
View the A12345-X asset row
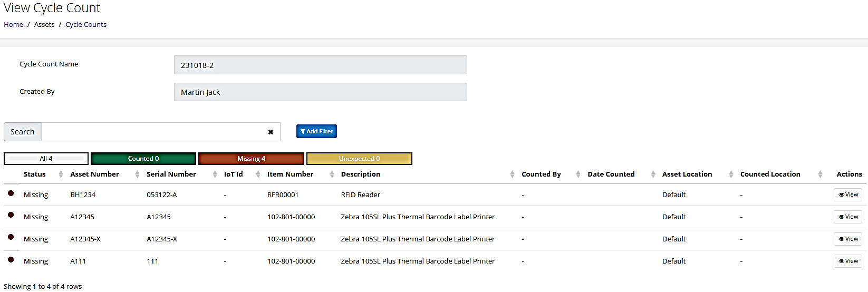(848, 239)
